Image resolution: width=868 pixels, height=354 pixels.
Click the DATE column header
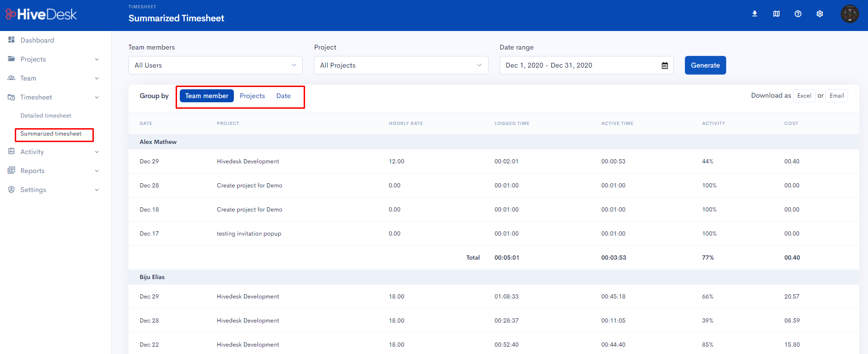[146, 124]
